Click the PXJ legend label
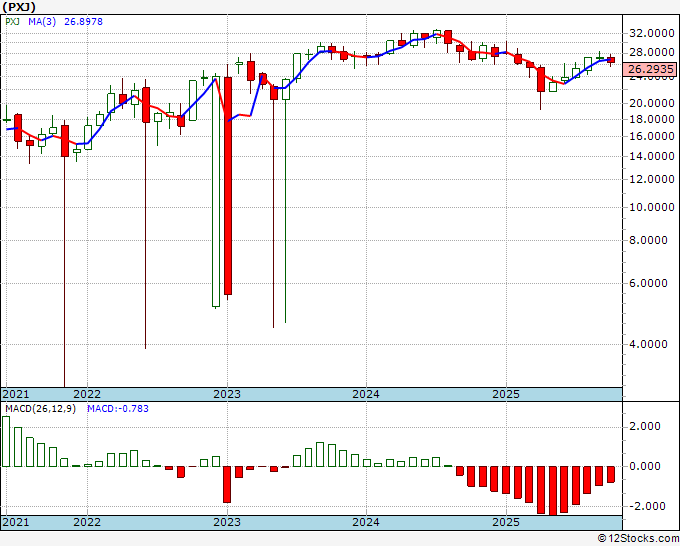The height and width of the screenshot is (546, 680). (13, 21)
